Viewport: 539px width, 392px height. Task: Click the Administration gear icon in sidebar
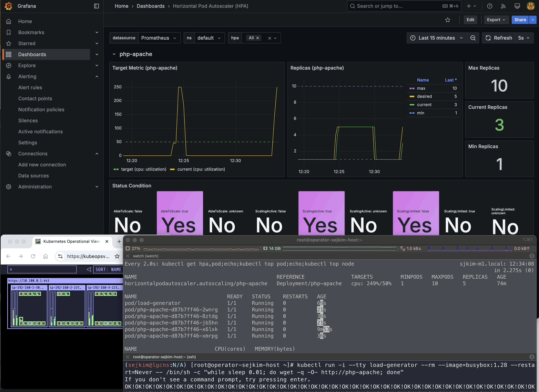(9, 187)
